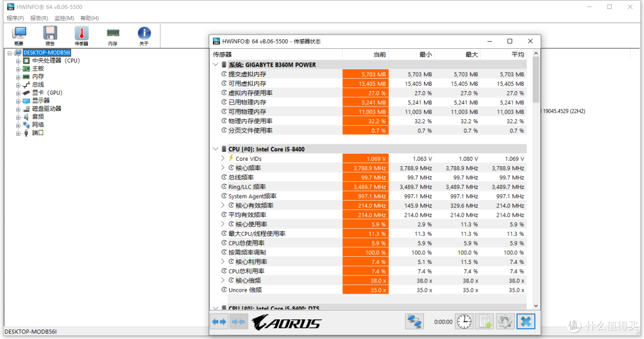Click the 平均 column header
This screenshot has height=339, width=644.
point(504,55)
